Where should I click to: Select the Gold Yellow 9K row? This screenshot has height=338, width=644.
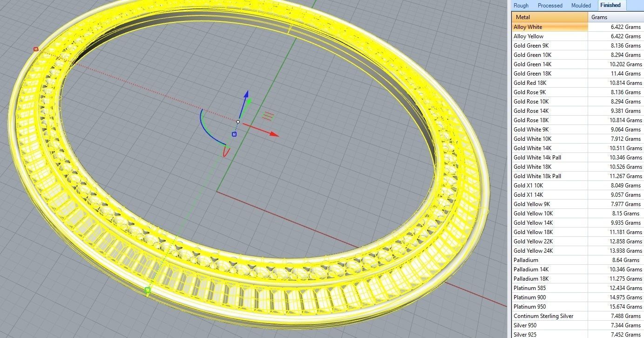tap(577, 204)
